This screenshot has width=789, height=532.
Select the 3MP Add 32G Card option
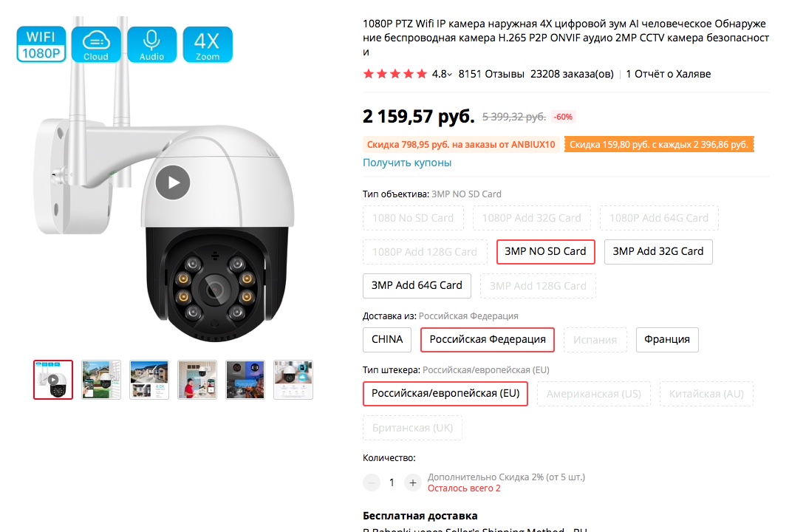click(657, 251)
